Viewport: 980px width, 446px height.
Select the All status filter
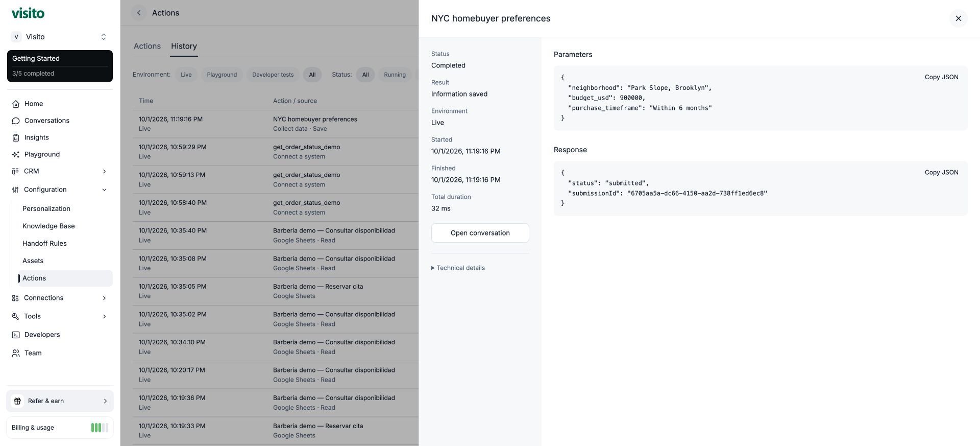365,75
